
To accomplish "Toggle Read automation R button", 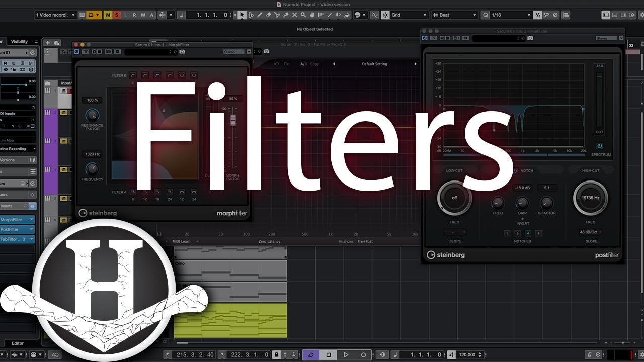I will click(134, 15).
